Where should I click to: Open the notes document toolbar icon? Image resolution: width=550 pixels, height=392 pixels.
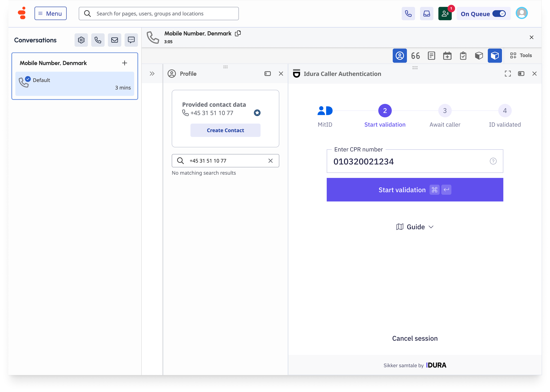point(431,56)
